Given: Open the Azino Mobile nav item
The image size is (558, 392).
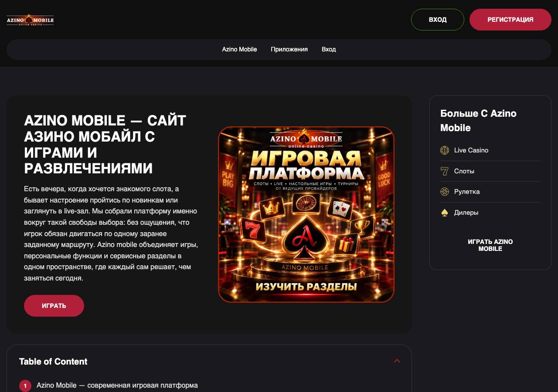Looking at the screenshot, I should [x=239, y=49].
